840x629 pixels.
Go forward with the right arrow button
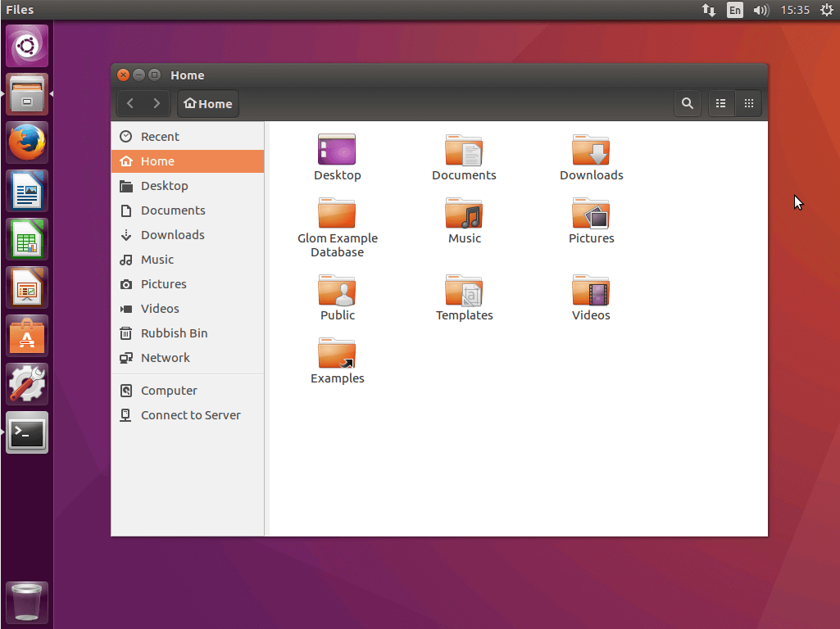pyautogui.click(x=157, y=103)
